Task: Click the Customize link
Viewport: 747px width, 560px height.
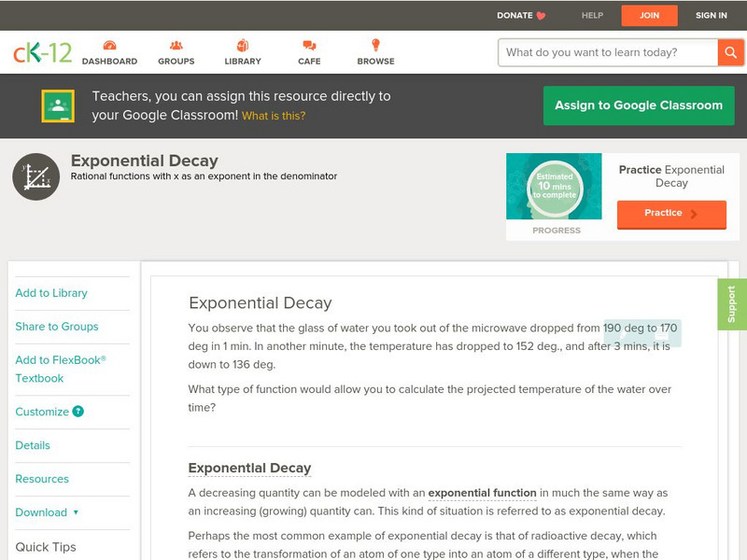Action: [x=42, y=412]
